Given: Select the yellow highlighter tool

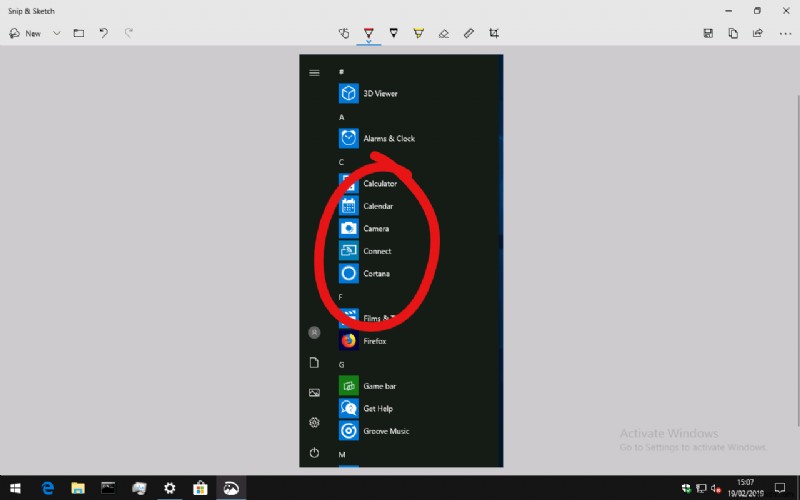Looking at the screenshot, I should [418, 33].
